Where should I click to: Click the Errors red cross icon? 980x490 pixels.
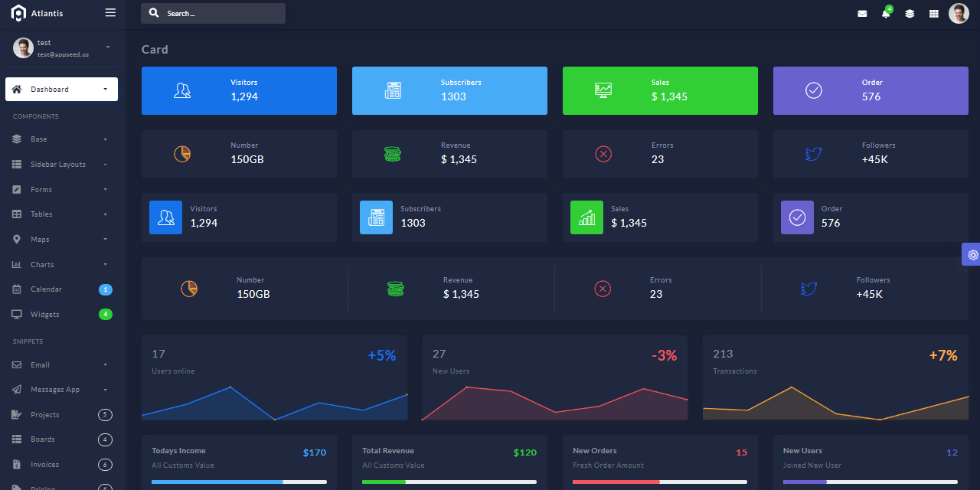point(603,154)
